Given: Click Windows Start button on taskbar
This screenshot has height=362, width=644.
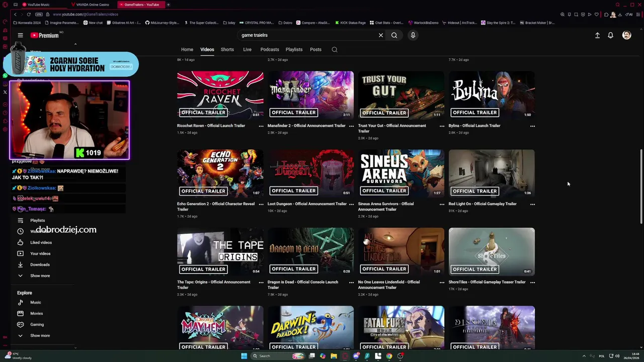Looking at the screenshot, I should (244, 356).
